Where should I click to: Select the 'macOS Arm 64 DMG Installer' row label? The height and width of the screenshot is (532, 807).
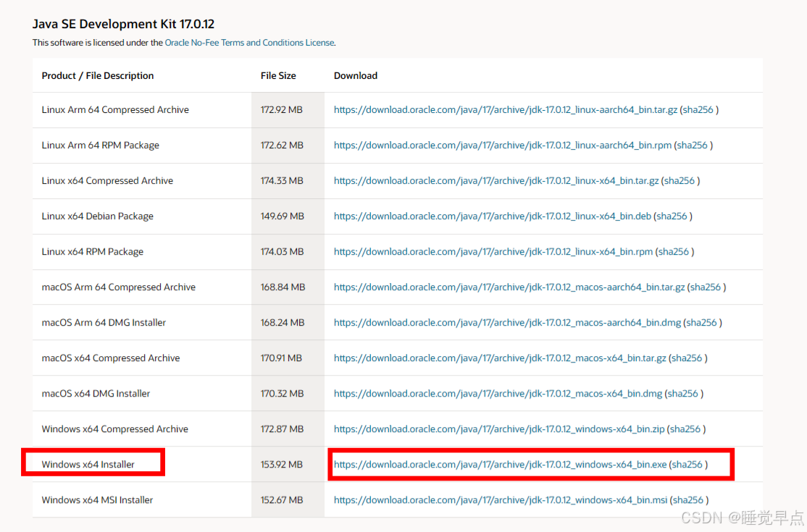(104, 322)
